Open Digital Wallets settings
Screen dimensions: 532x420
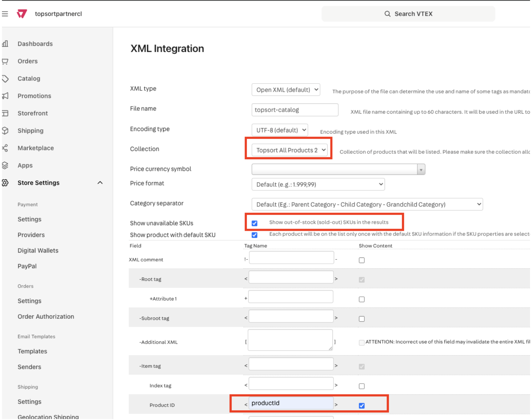tap(38, 250)
